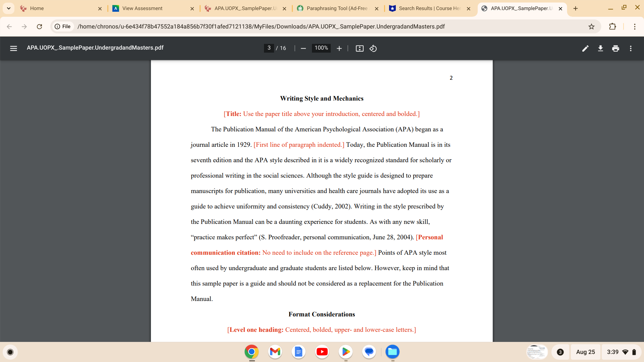Reload the current page

click(x=39, y=26)
